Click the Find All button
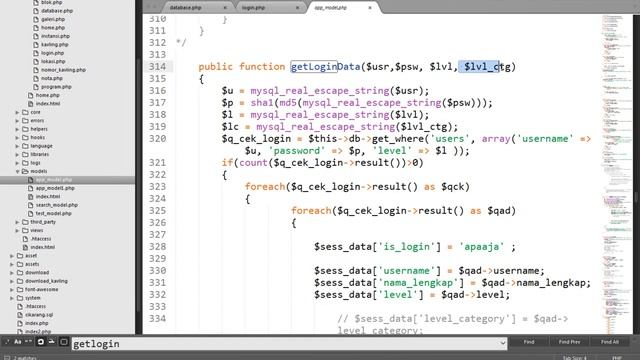 pyautogui.click(x=610, y=342)
